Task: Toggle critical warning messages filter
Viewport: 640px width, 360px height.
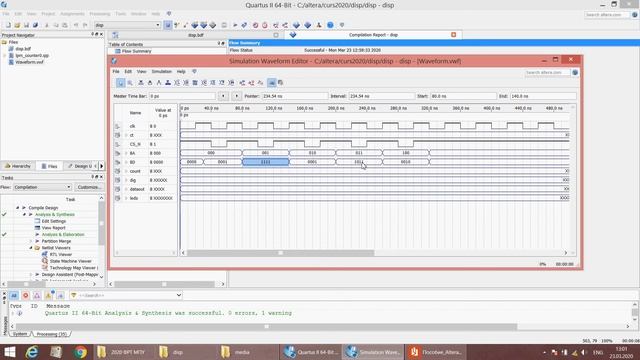Action: 37,295
